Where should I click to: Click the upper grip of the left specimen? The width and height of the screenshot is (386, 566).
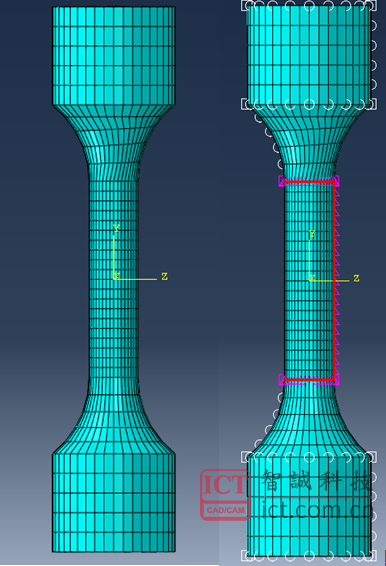(x=114, y=56)
